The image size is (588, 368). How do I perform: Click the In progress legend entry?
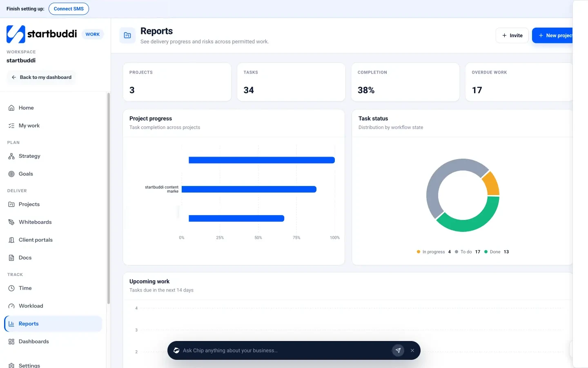pos(434,252)
